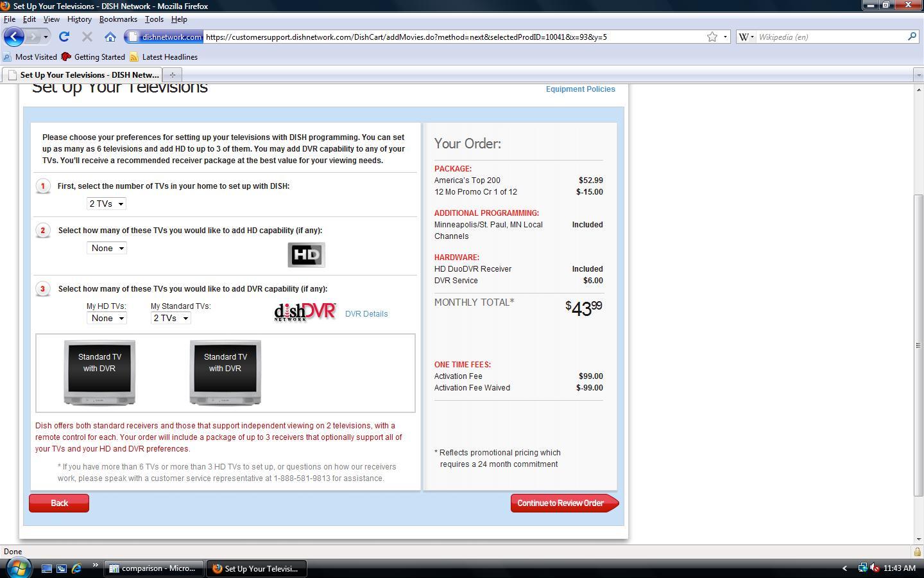Image resolution: width=924 pixels, height=578 pixels.
Task: Expand the quick launch overflow chevron
Action: (95, 566)
